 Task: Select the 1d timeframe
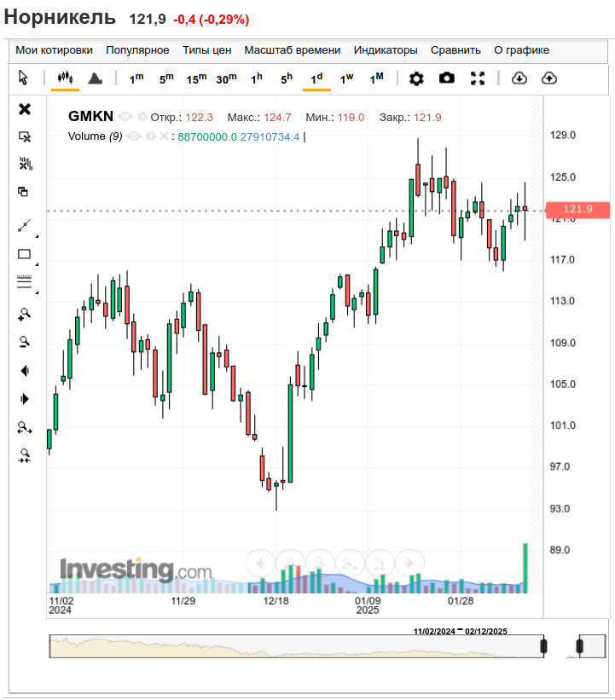(x=316, y=78)
